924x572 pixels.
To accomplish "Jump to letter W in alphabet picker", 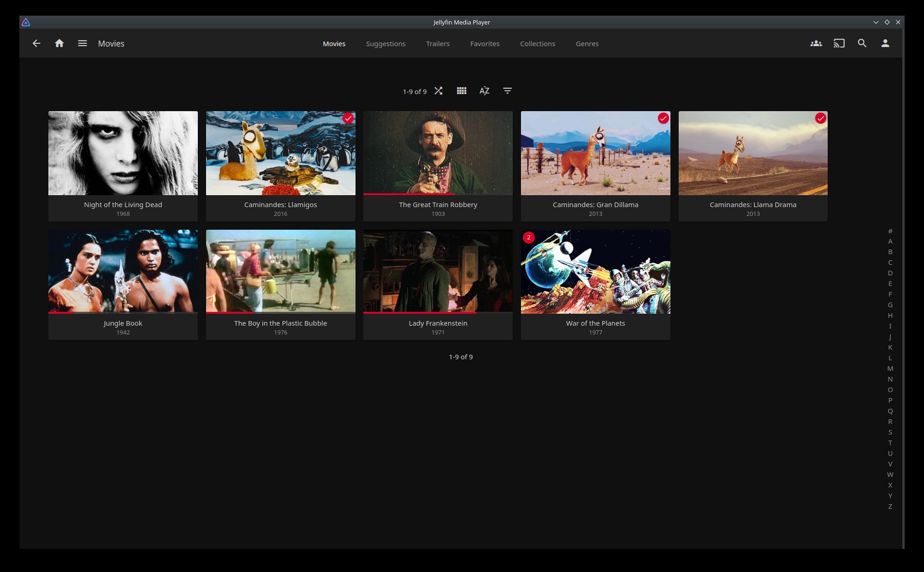I will [890, 475].
